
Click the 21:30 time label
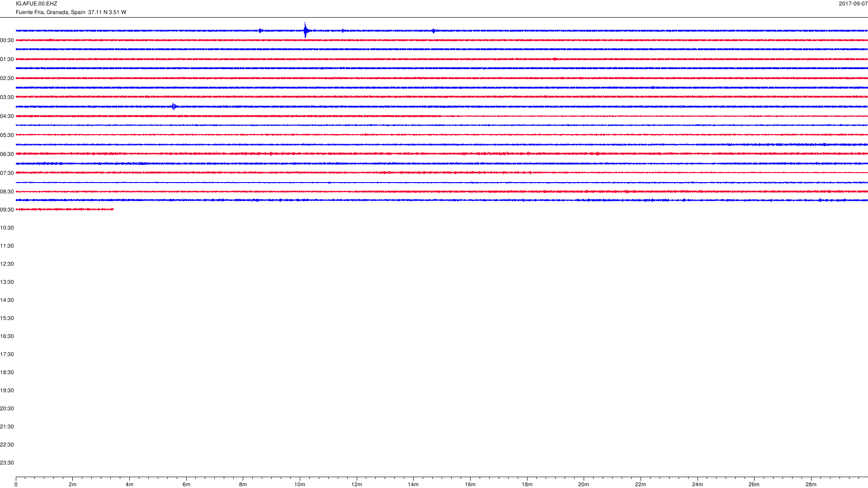(x=7, y=427)
